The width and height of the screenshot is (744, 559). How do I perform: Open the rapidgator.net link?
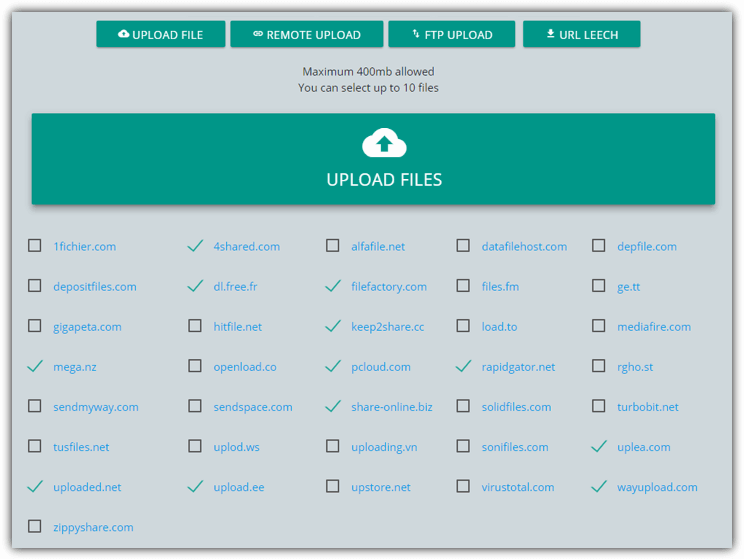coord(518,367)
